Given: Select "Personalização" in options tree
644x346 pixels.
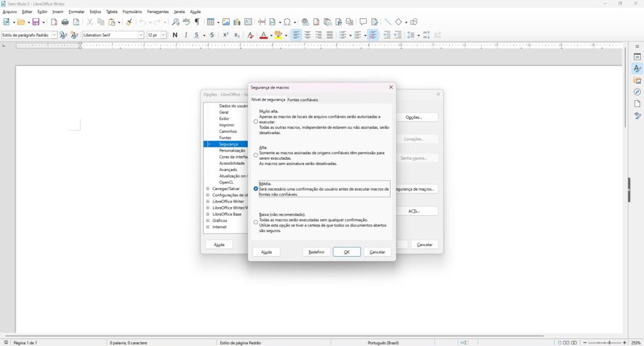Looking at the screenshot, I should pyautogui.click(x=232, y=150).
